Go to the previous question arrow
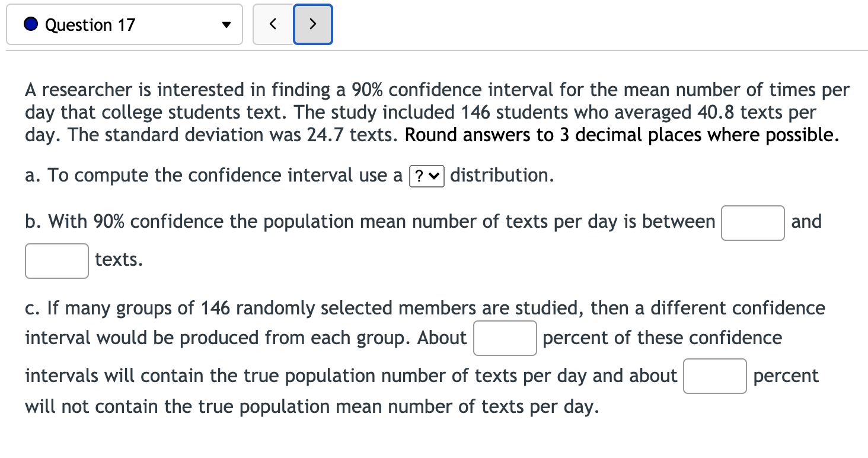 point(273,24)
